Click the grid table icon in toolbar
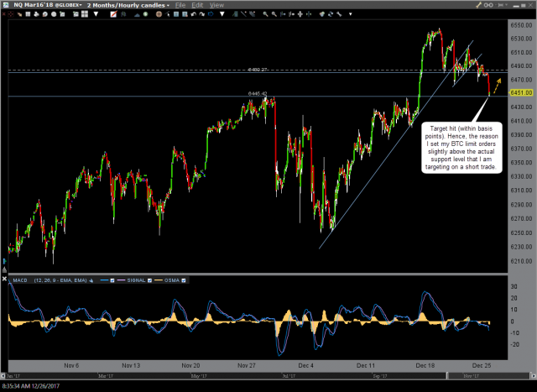This screenshot has width=537, height=392. click(x=28, y=14)
